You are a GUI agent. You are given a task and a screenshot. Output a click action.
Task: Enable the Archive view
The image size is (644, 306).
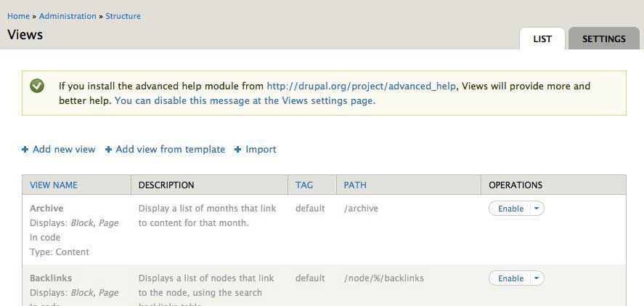(x=510, y=209)
